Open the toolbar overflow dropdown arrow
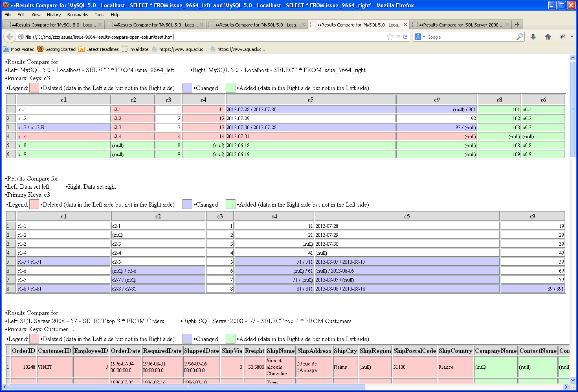This screenshot has width=578, height=392. pyautogui.click(x=572, y=37)
